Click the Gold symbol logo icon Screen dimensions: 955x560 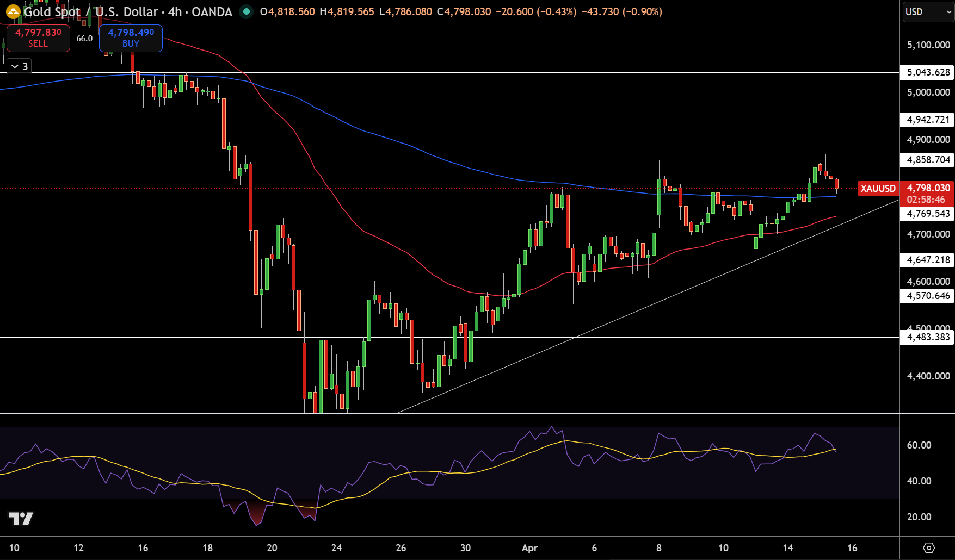click(x=13, y=11)
